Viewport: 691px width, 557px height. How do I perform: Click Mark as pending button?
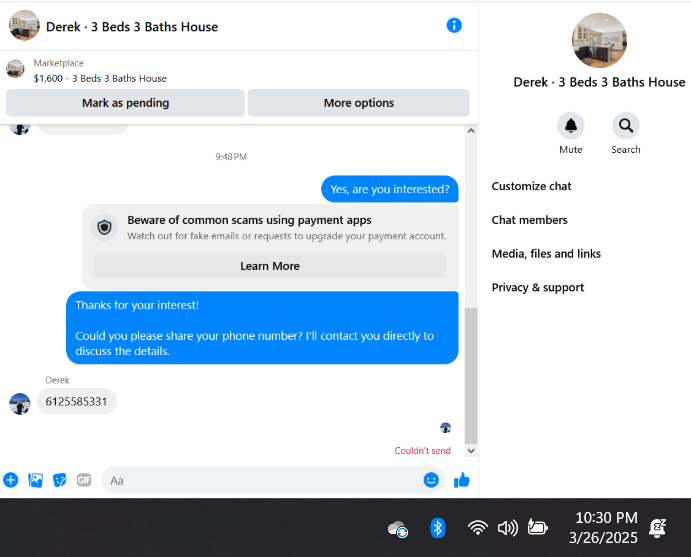(x=125, y=103)
